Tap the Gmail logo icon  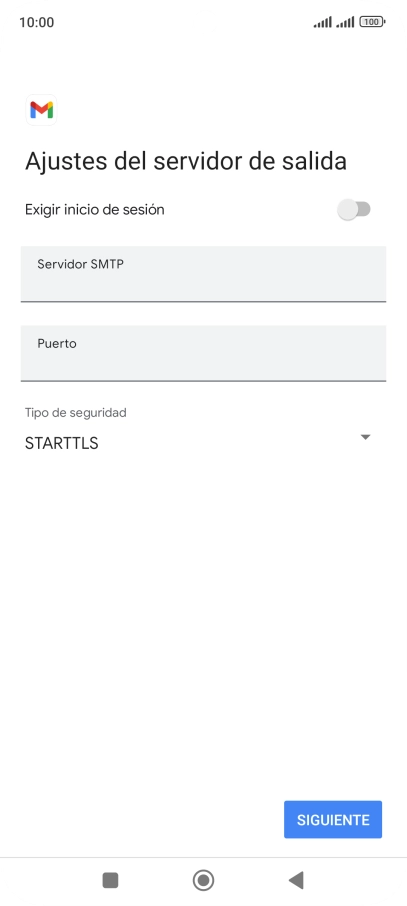coord(42,110)
